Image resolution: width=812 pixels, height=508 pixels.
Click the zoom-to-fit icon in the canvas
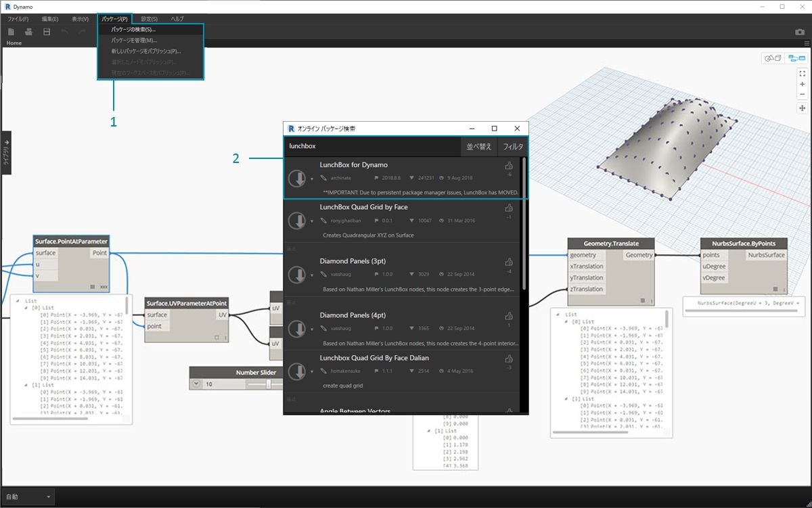click(802, 73)
